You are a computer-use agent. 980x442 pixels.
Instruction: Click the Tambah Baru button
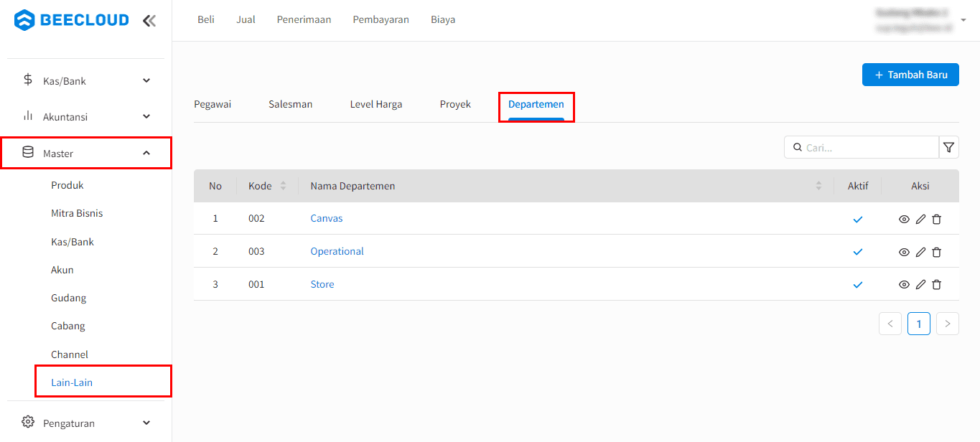[x=910, y=75]
